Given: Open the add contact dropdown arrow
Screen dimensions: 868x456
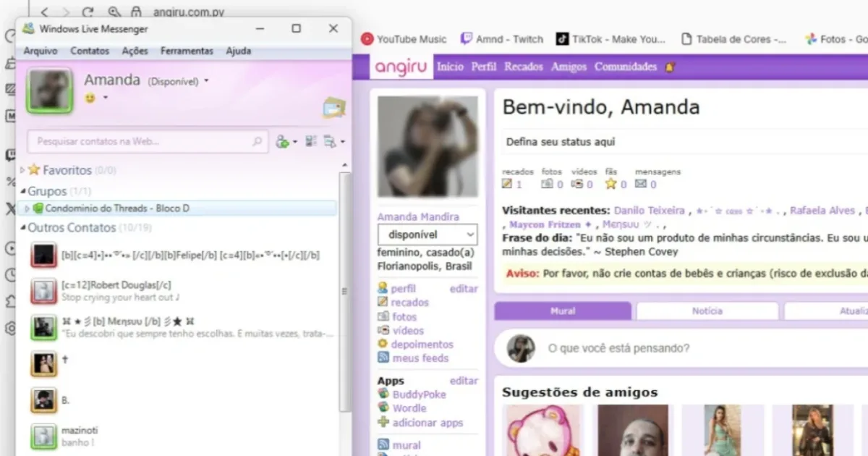Looking at the screenshot, I should point(295,143).
